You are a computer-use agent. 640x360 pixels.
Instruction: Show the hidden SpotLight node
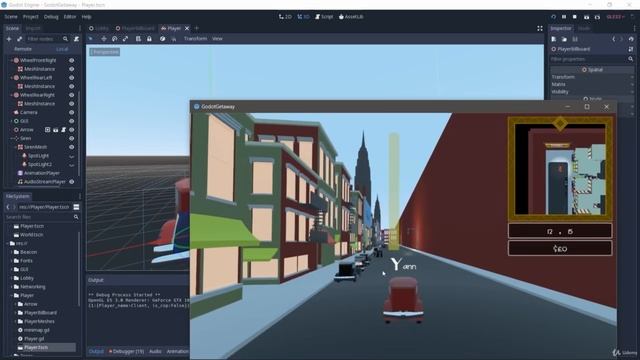point(71,156)
